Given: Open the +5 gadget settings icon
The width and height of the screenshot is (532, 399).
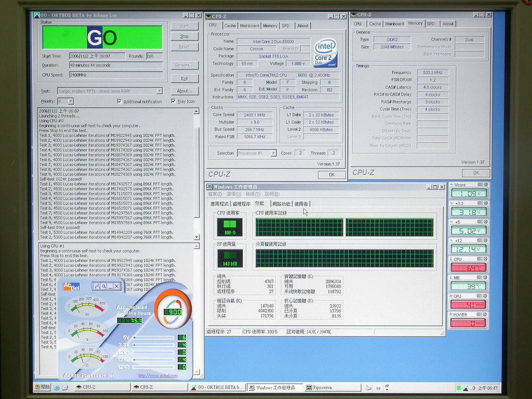Looking at the screenshot, I should point(481,221).
